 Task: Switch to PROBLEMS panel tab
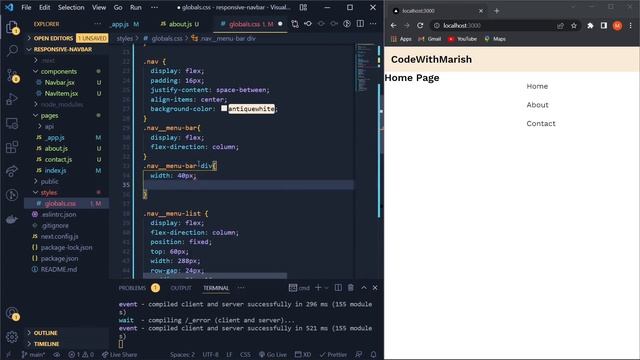click(x=132, y=288)
